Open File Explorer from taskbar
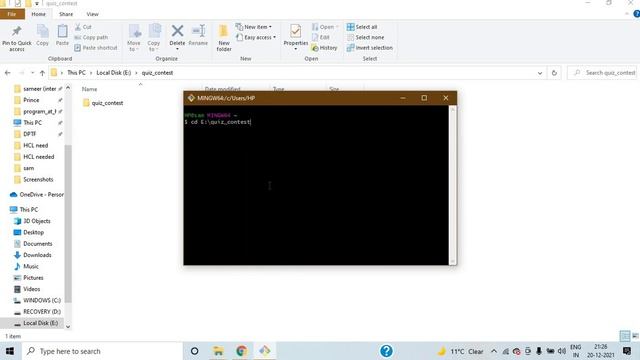 [x=218, y=351]
